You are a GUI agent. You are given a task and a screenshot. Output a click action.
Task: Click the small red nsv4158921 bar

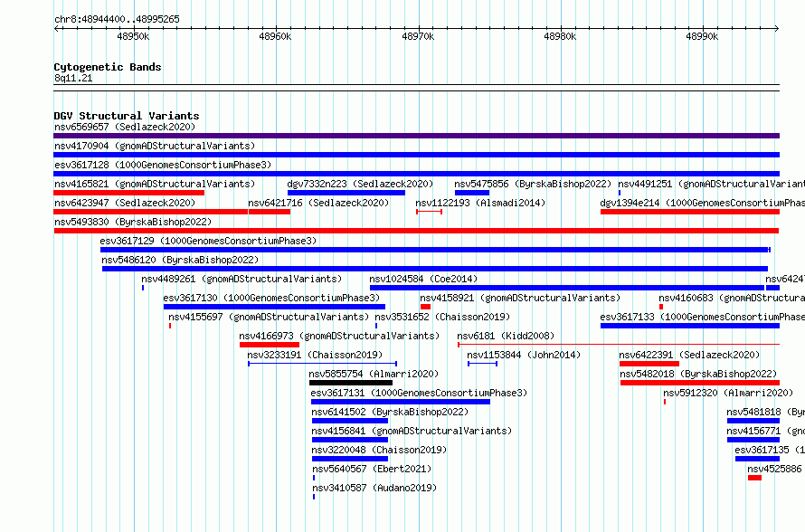426,307
